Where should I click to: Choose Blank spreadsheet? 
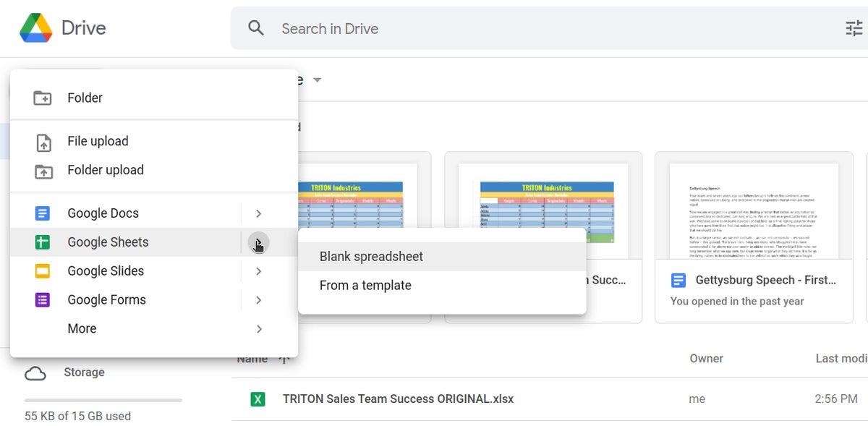[x=442, y=257]
